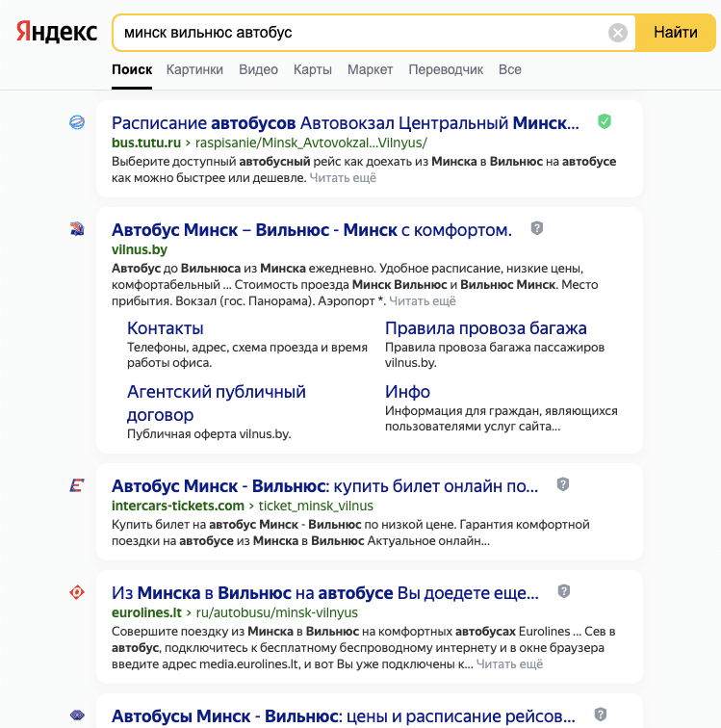
Task: Click the Yandex logo
Action: tap(57, 33)
